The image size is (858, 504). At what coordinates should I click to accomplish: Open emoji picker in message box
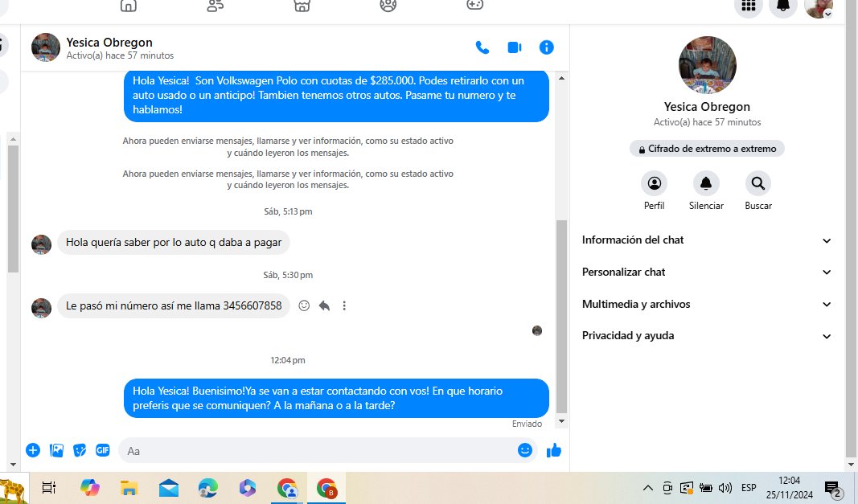[525, 450]
